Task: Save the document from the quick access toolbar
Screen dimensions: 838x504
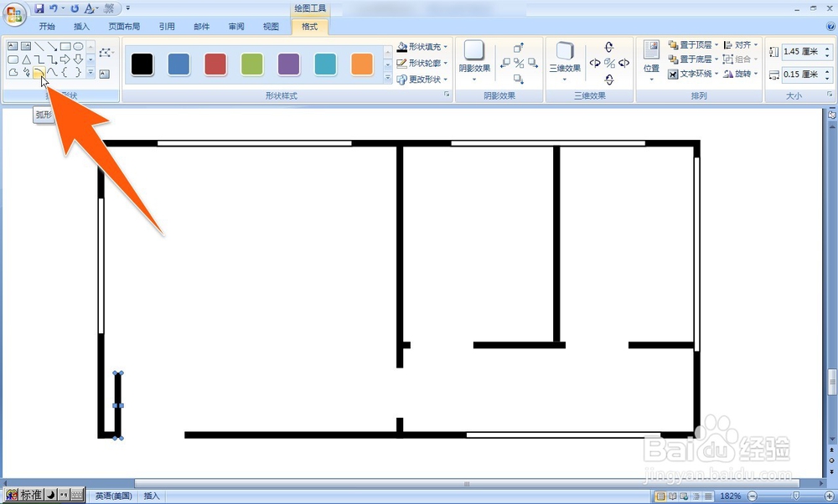Action: (39, 8)
